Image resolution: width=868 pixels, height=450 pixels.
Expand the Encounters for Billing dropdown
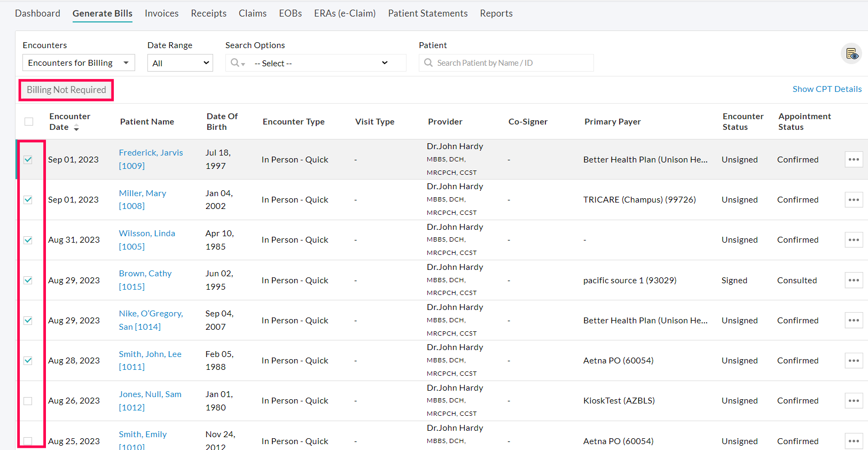[x=79, y=63]
